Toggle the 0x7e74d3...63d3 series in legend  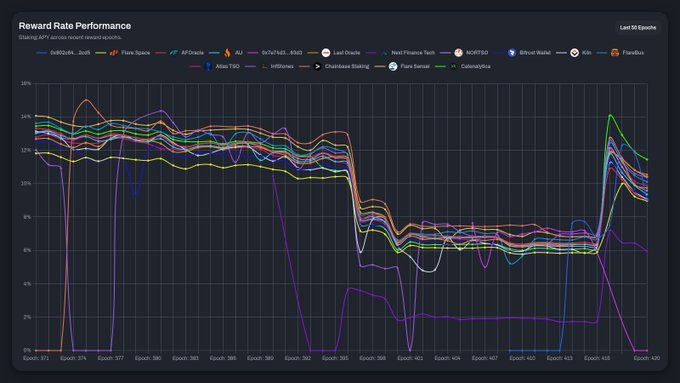[x=275, y=53]
